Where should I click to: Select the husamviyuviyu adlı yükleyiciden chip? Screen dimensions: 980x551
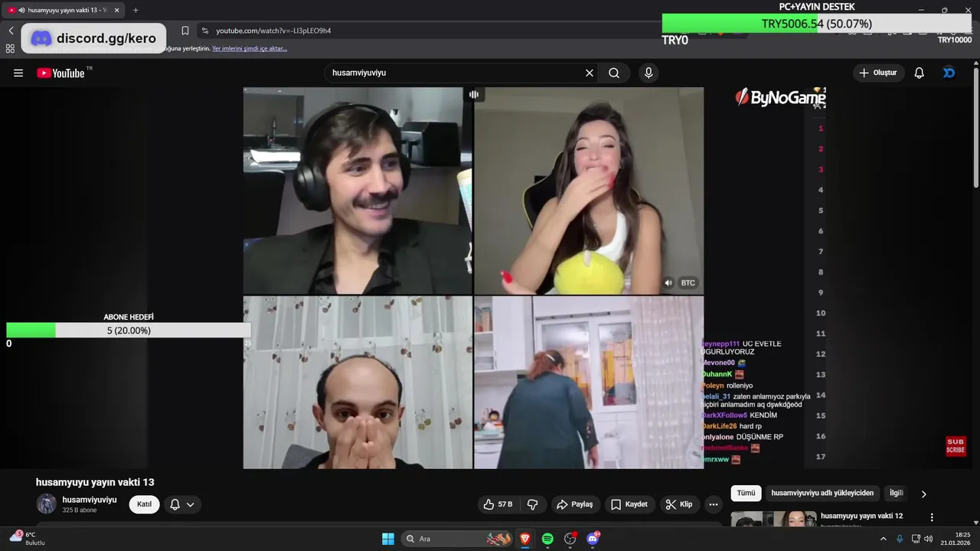(x=822, y=494)
